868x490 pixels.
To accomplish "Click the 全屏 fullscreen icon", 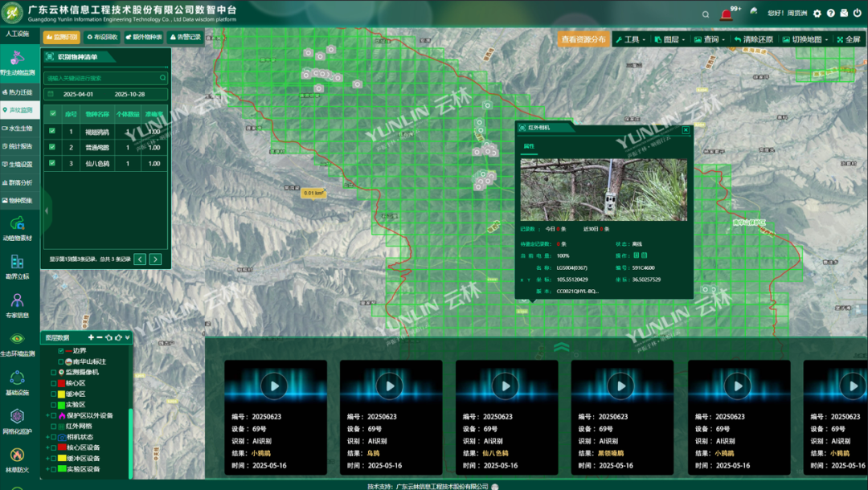I will (x=849, y=39).
